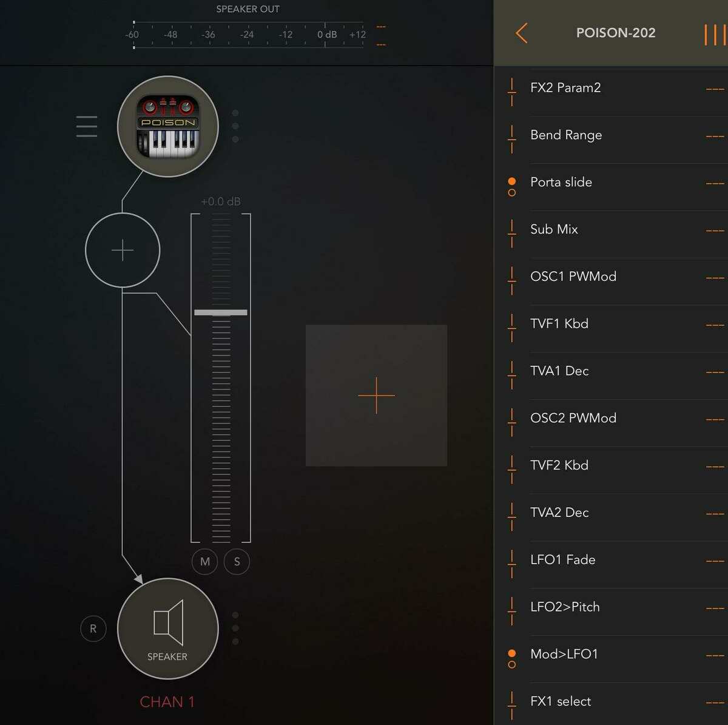The width and height of the screenshot is (728, 725).
Task: Click the TVF2 Kbd slider icon
Action: [x=512, y=470]
